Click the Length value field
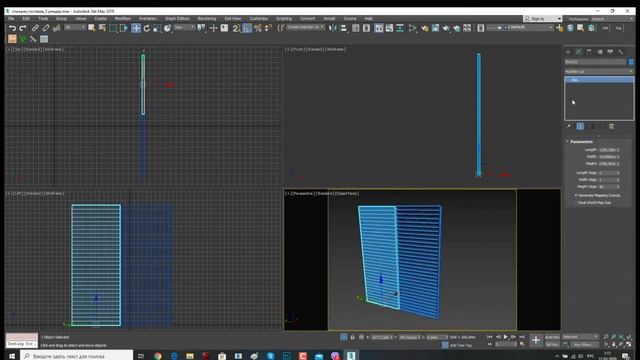Viewport: 640px width, 360px height. tap(607, 150)
